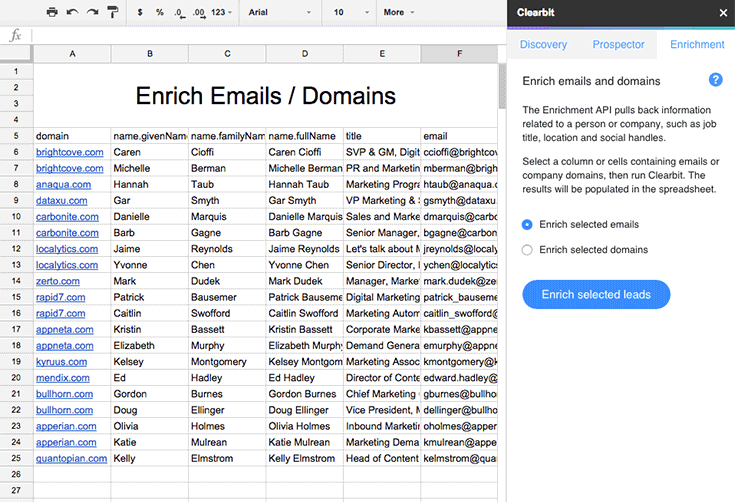
Task: Activate the paint format tool
Action: 113,12
